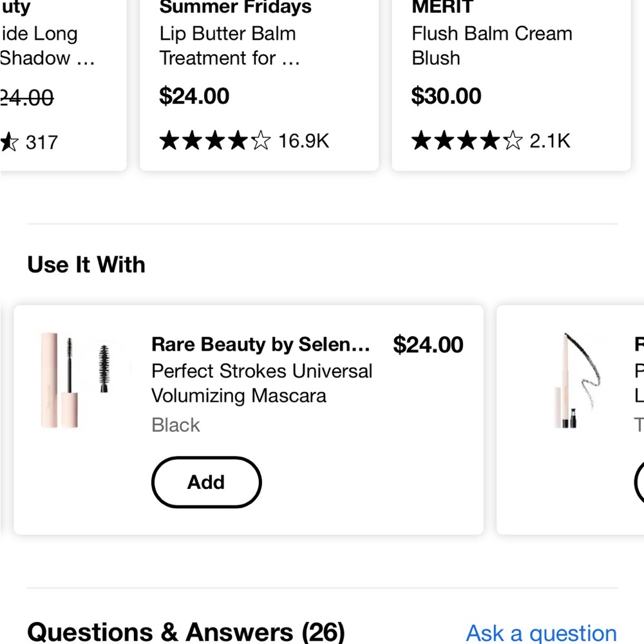Click the mascara $24.00 price
This screenshot has height=644, width=644.
coord(428,345)
